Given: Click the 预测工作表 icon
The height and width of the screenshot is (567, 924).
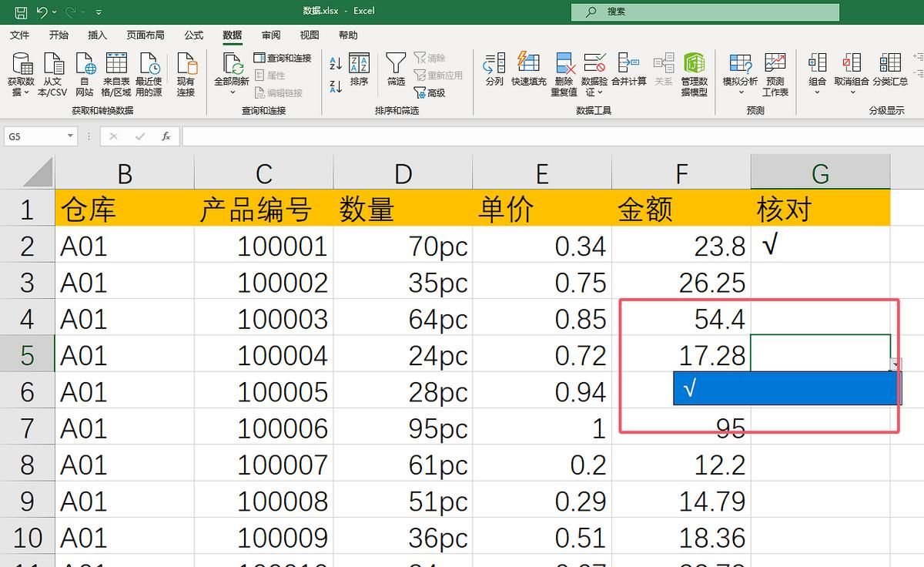Looking at the screenshot, I should pyautogui.click(x=775, y=74).
